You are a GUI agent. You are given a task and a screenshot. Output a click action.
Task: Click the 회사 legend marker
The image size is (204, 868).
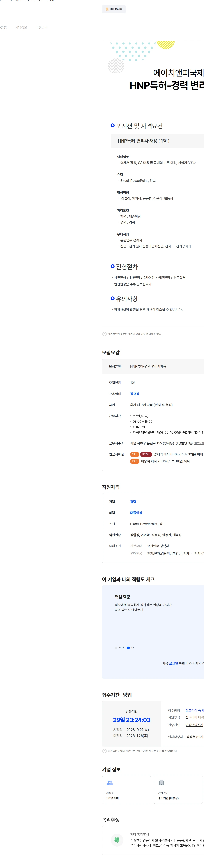pyautogui.click(x=116, y=648)
